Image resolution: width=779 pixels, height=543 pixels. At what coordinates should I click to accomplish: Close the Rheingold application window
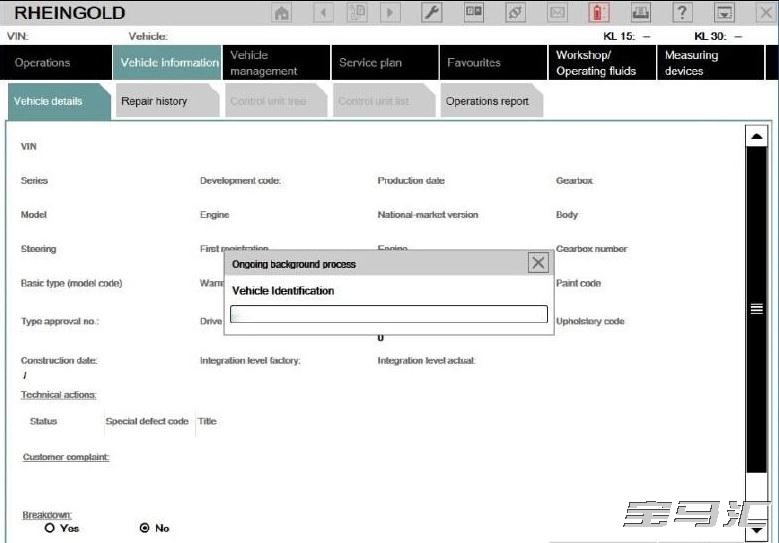tap(767, 12)
